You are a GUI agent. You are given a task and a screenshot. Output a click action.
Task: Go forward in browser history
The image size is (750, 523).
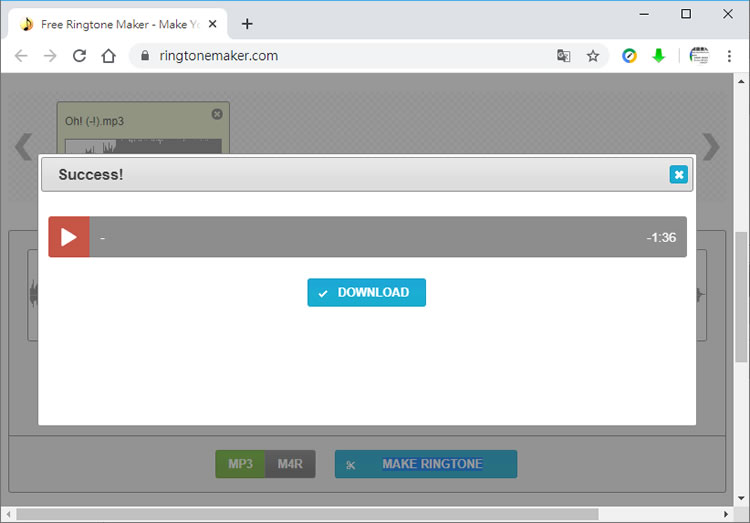[x=50, y=56]
